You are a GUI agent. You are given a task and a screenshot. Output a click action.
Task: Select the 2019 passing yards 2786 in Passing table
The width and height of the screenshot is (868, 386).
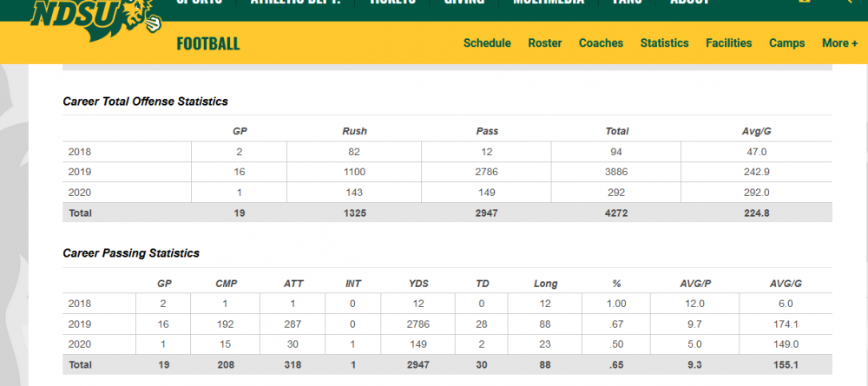(x=418, y=324)
